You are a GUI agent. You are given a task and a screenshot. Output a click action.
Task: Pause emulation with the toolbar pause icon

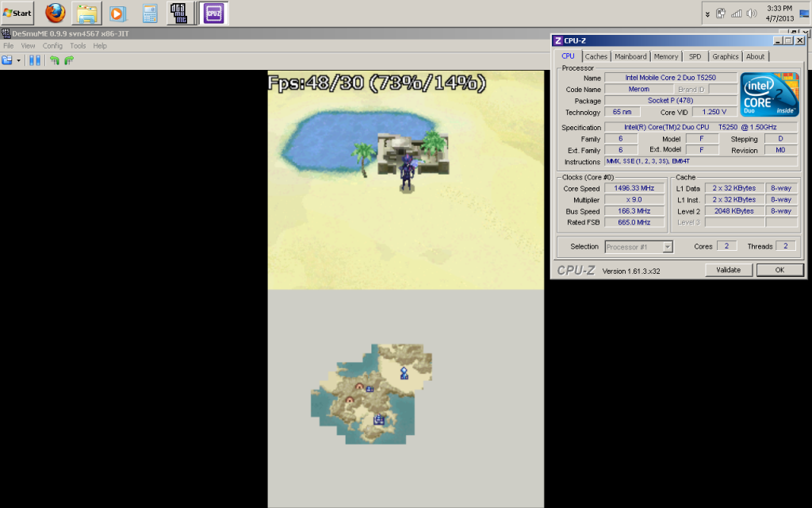click(35, 60)
